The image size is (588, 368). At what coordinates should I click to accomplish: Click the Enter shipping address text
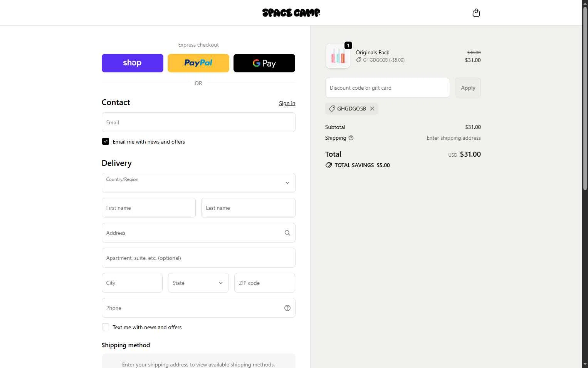click(454, 138)
